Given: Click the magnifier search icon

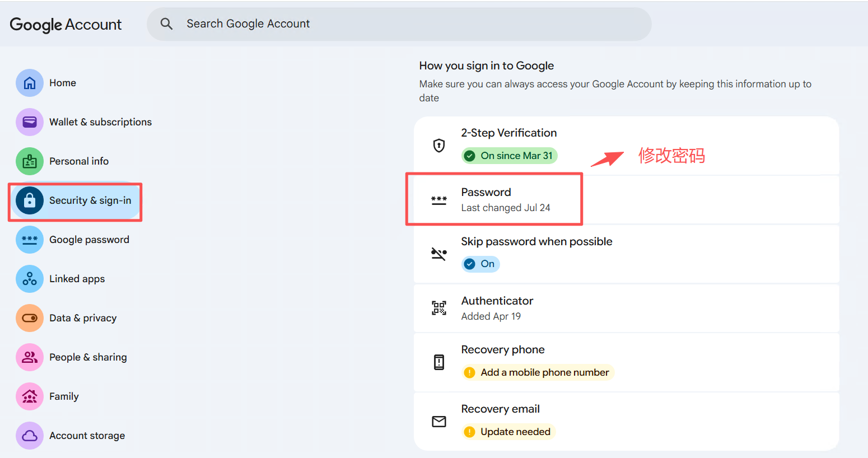Looking at the screenshot, I should point(166,24).
